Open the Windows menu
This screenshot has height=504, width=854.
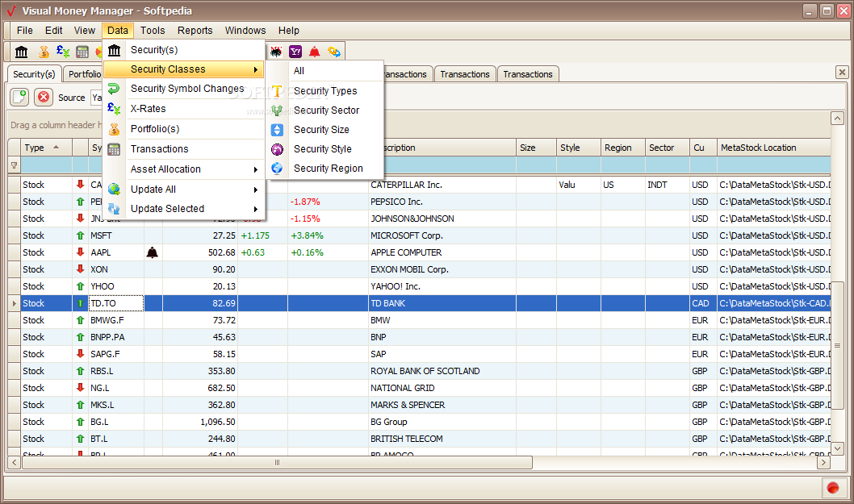pyautogui.click(x=245, y=31)
